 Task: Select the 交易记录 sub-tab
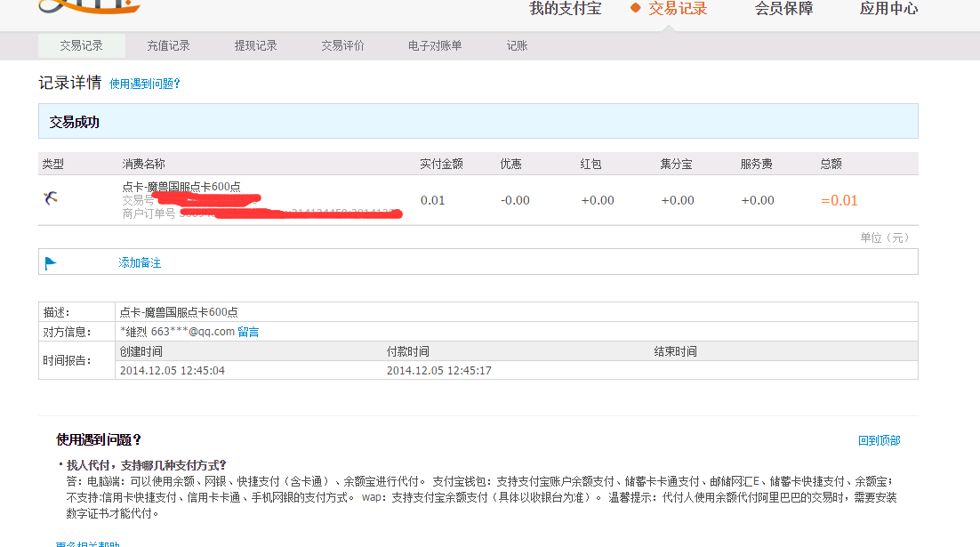81,45
